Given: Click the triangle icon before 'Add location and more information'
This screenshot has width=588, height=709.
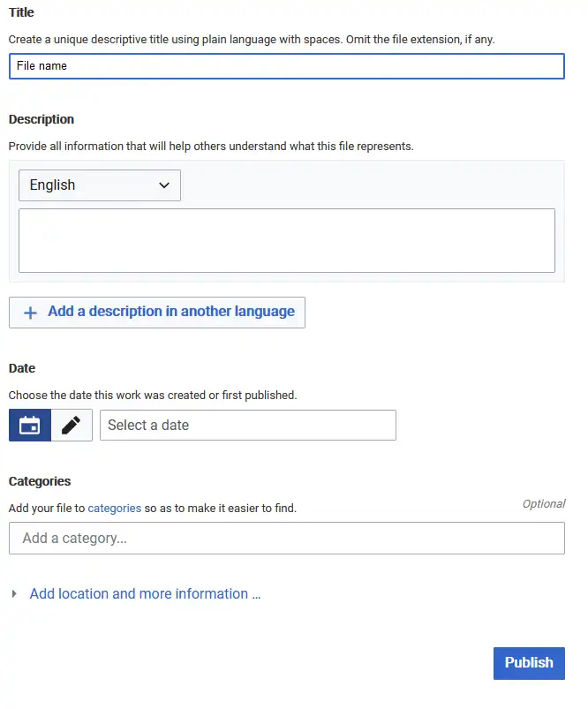Looking at the screenshot, I should coord(13,593).
